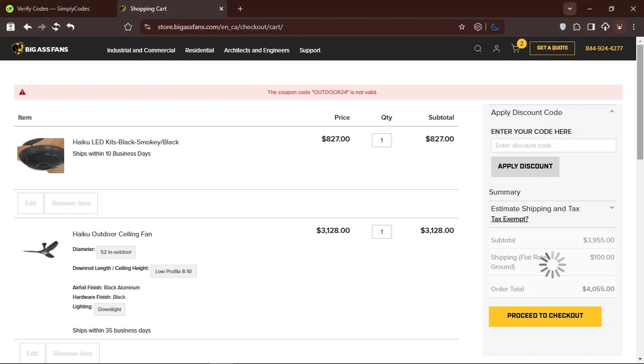Click the Downlight lighting chip
The width and height of the screenshot is (644, 364).
coord(109,309)
